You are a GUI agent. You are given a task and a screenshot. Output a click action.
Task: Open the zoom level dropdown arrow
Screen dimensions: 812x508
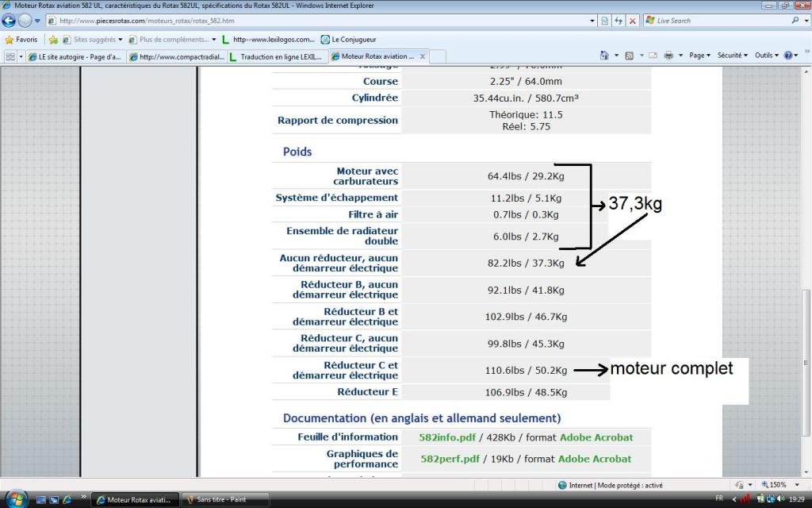click(x=798, y=485)
